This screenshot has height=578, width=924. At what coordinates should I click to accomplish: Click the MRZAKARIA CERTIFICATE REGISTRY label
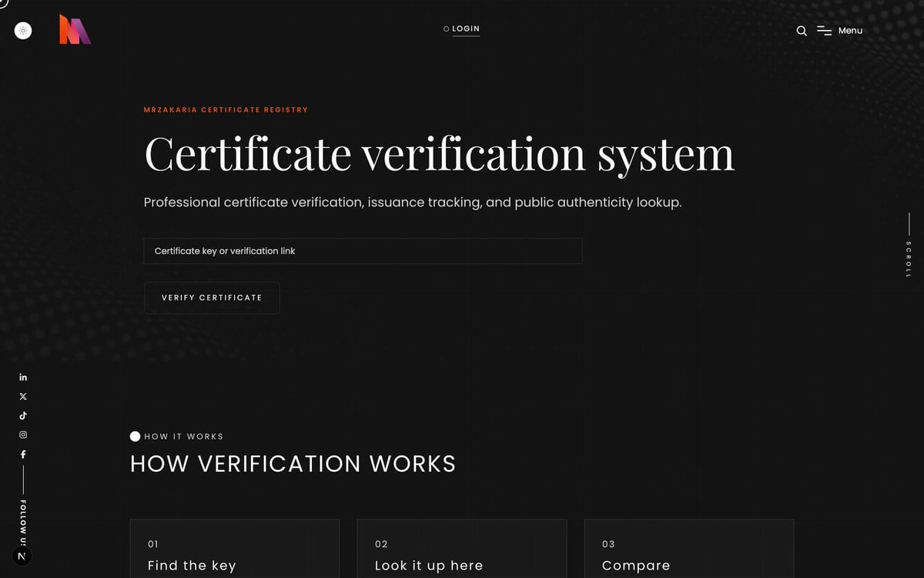point(226,109)
